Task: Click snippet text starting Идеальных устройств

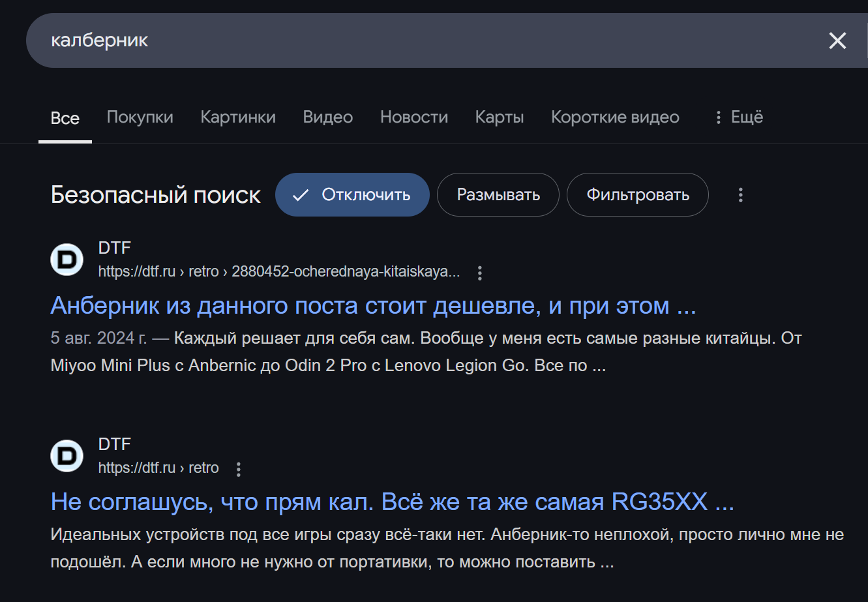Action: [x=447, y=549]
